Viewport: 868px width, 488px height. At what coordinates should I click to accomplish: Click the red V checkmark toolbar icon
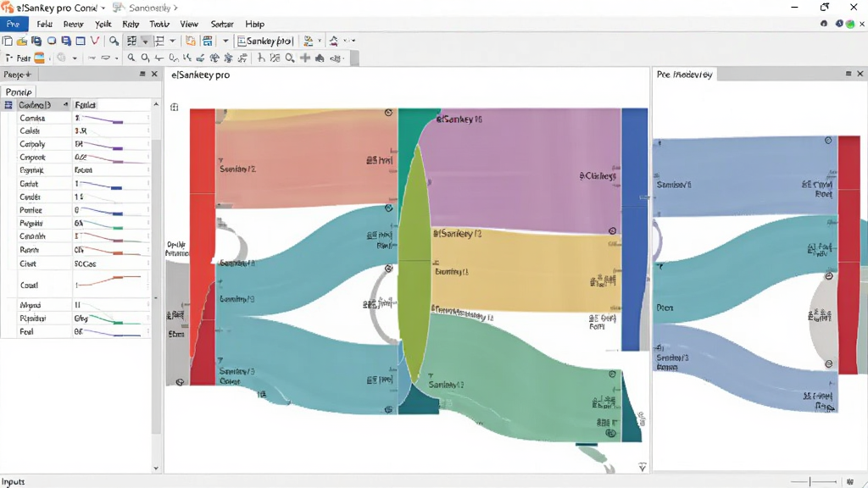95,41
